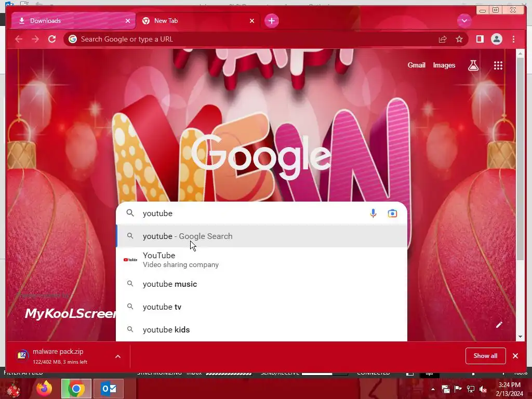
Task: Click the Start button ornament
Action: pyautogui.click(x=13, y=389)
